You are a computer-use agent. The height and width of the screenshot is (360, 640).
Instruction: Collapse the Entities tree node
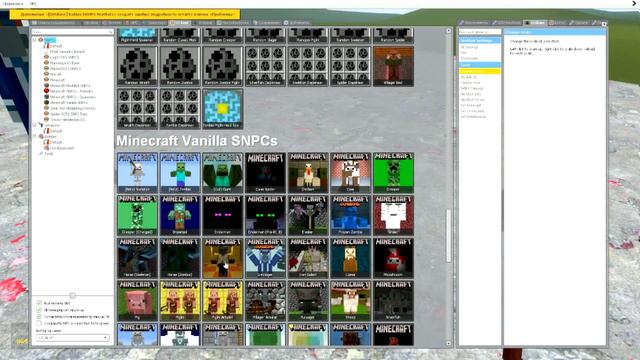click(35, 136)
